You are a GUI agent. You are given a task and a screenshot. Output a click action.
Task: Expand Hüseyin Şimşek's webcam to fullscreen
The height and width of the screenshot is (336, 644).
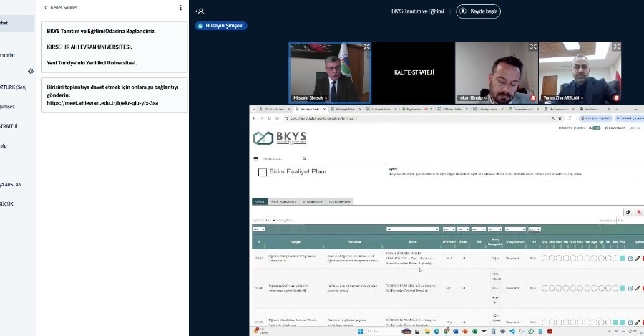(366, 47)
